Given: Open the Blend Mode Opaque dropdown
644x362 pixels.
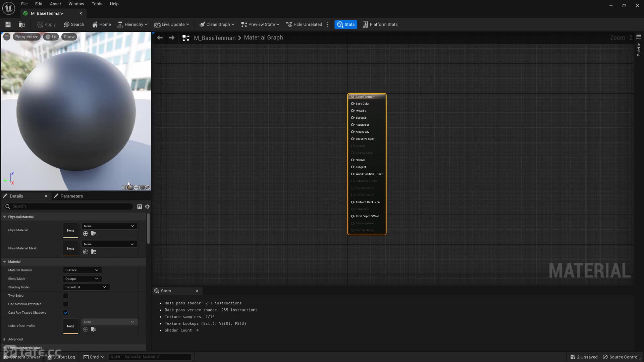Looking at the screenshot, I should click(82, 279).
